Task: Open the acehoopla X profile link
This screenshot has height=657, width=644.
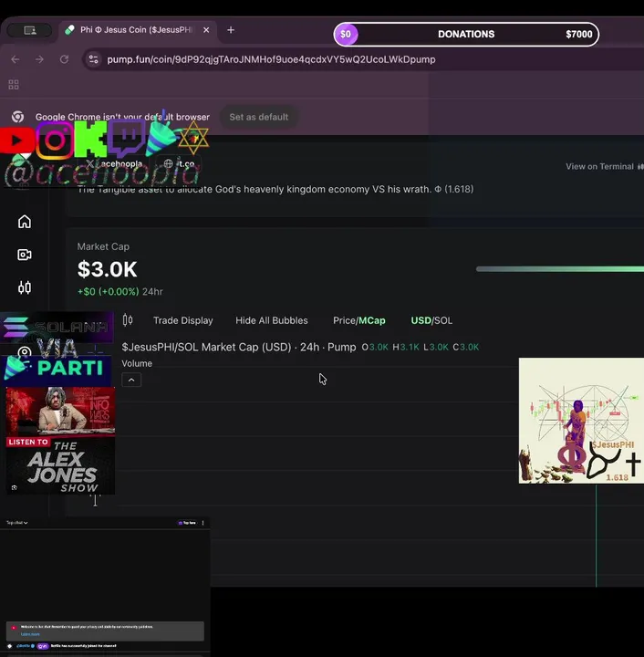Action: coord(114,164)
